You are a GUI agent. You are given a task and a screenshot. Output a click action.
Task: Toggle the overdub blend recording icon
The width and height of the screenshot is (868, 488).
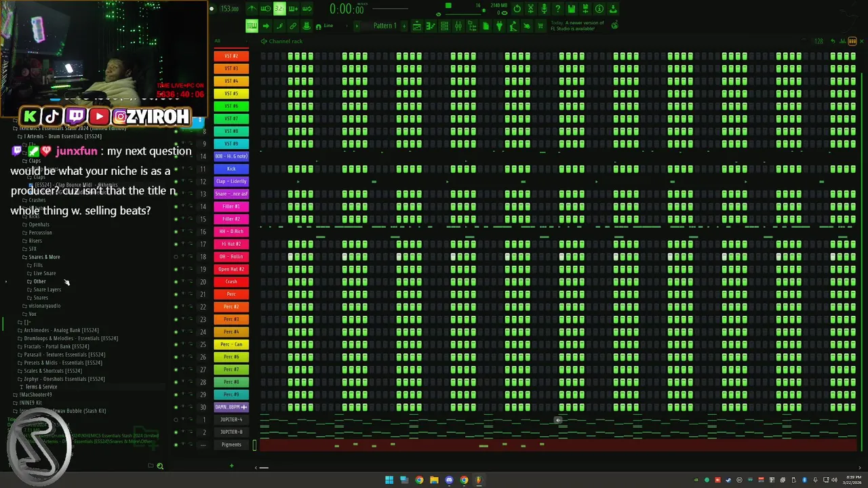coord(293,8)
